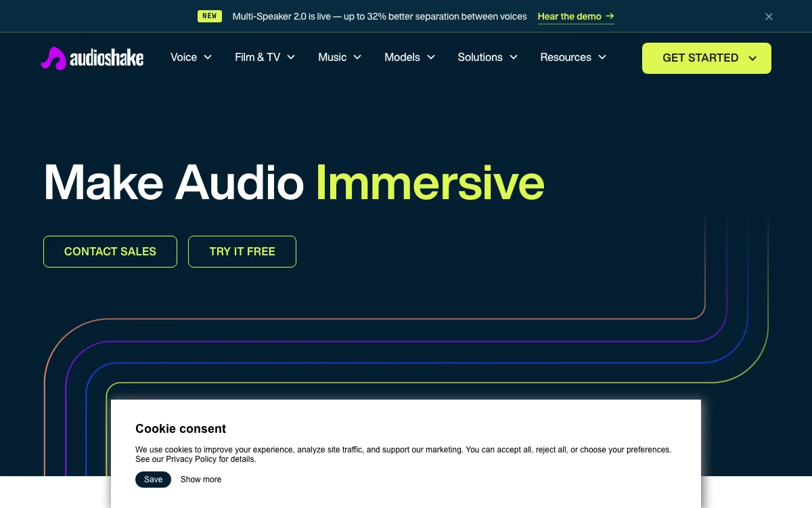
Task: Save cookie consent preferences
Action: point(154,480)
